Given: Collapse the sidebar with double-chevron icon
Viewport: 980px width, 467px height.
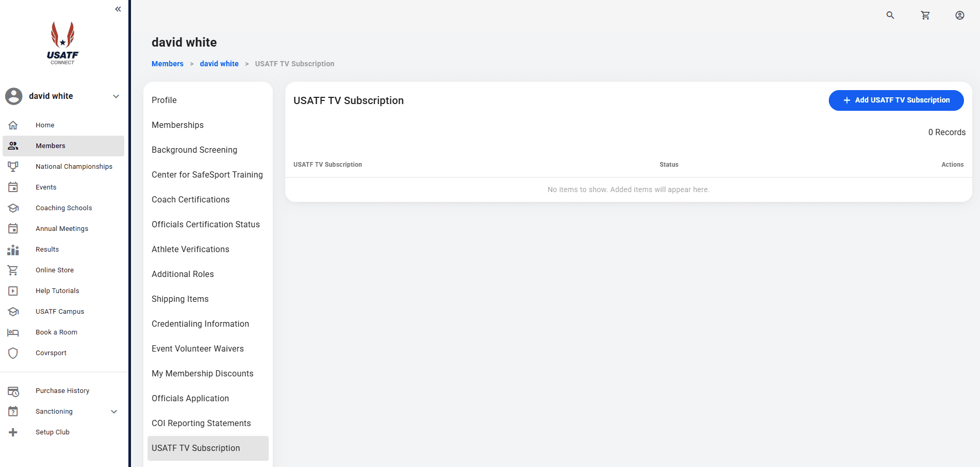Looking at the screenshot, I should click(x=118, y=9).
